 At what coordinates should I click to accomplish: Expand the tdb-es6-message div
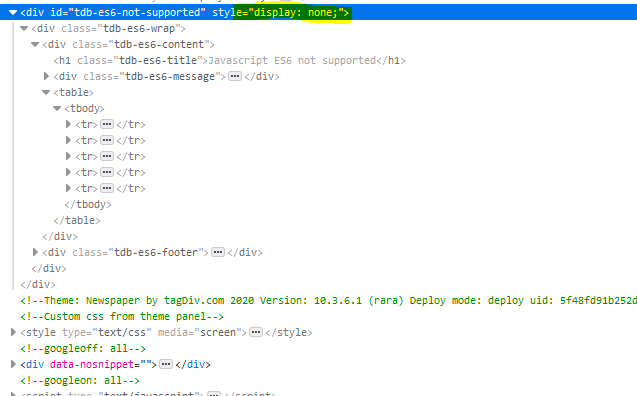tap(46, 76)
